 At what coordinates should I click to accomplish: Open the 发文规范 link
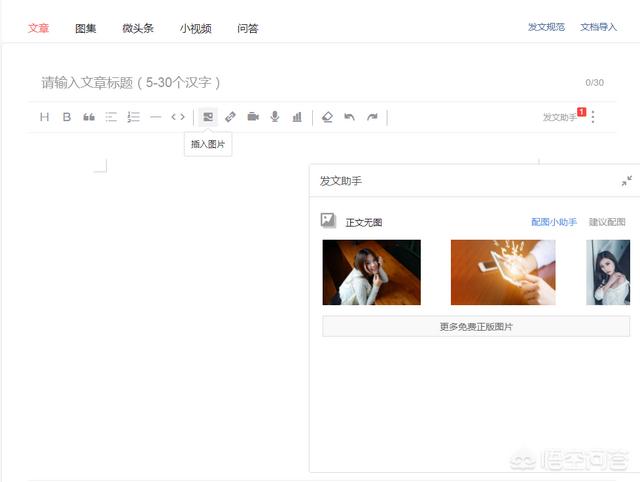click(x=546, y=27)
